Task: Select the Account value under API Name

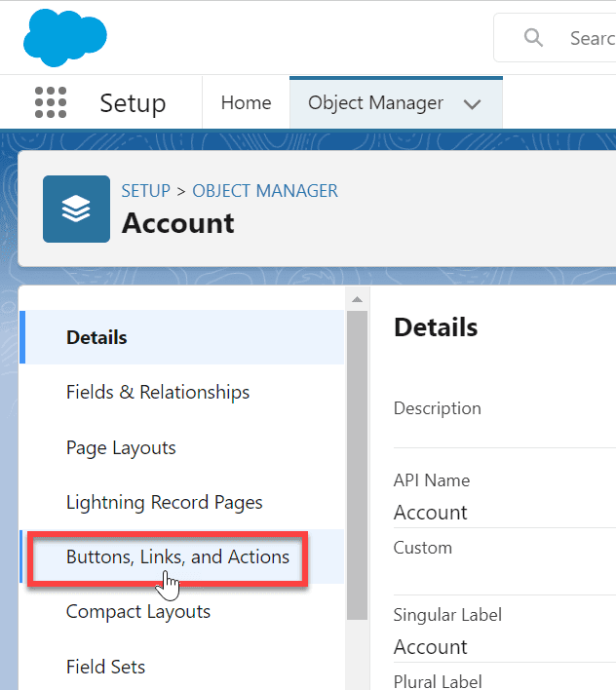Action: 430,513
